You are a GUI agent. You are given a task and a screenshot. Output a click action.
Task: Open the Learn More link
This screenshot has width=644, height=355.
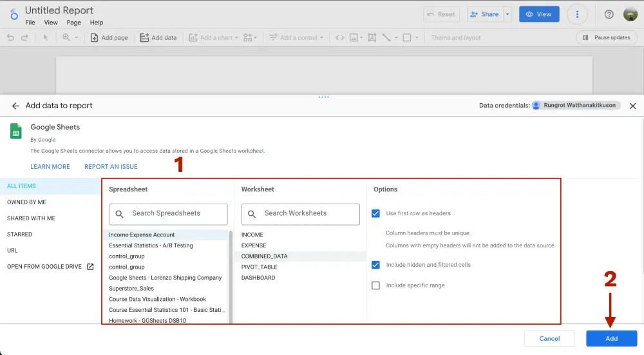point(50,167)
